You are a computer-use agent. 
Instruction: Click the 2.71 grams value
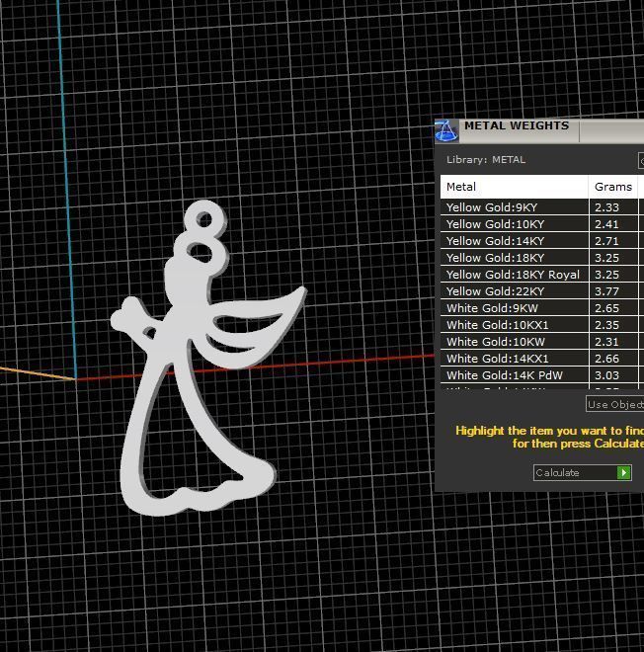pyautogui.click(x=606, y=241)
